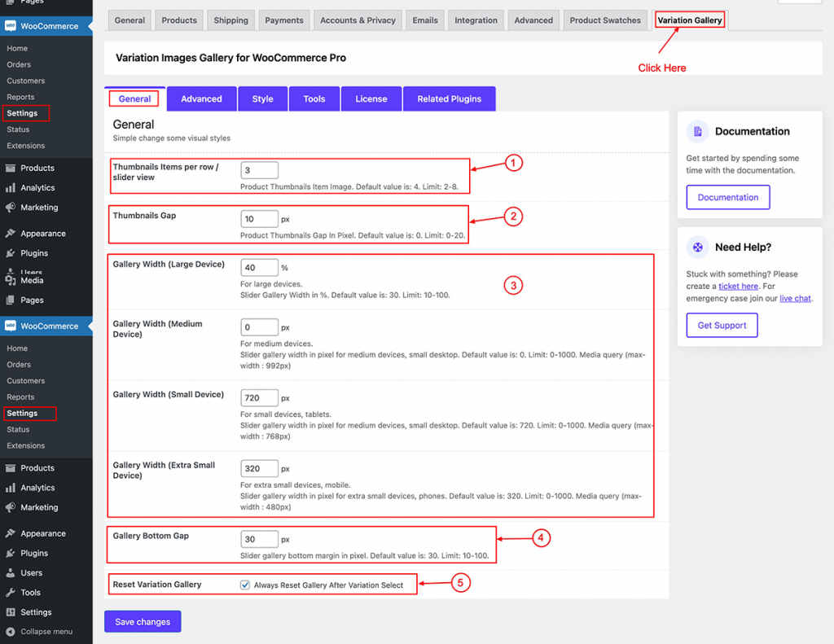Open the Tools sub-tab beside License
Viewport: 834px width, 644px height.
[x=314, y=99]
